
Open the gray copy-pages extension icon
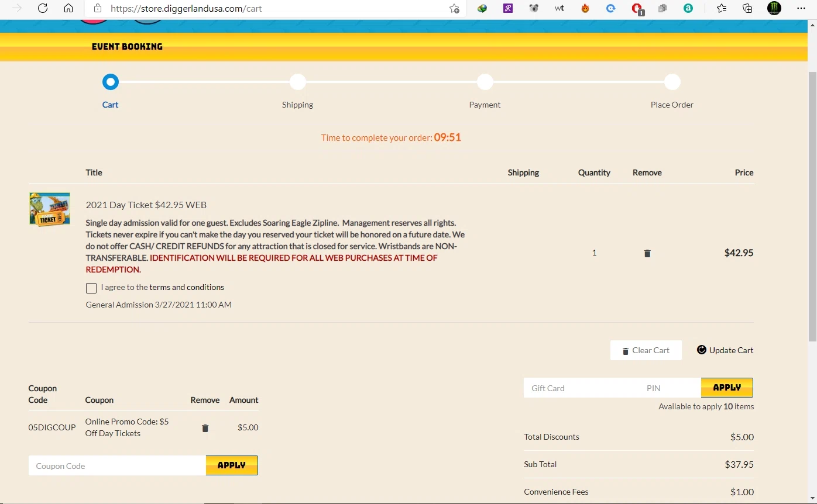[662, 9]
